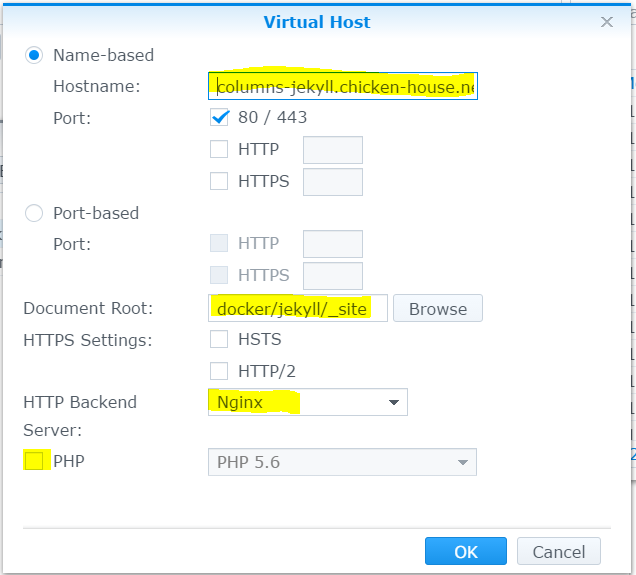Click the Hostname text field
This screenshot has height=575, width=636.
click(343, 87)
